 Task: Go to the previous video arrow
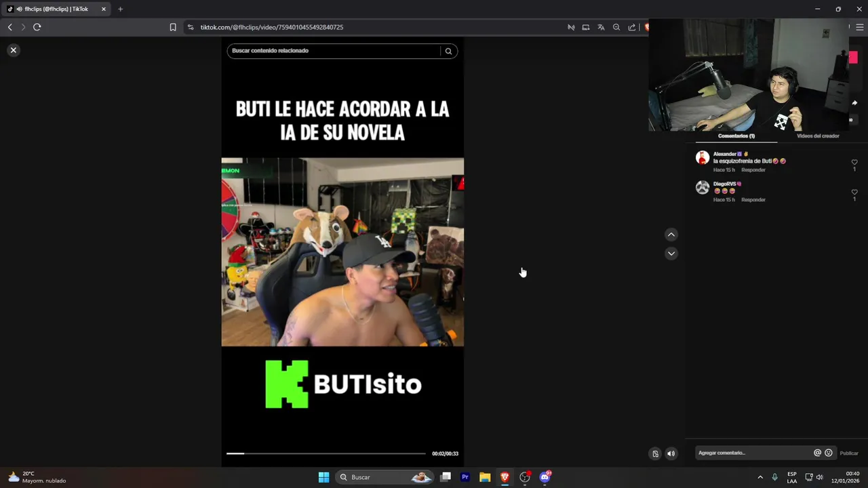coord(671,235)
